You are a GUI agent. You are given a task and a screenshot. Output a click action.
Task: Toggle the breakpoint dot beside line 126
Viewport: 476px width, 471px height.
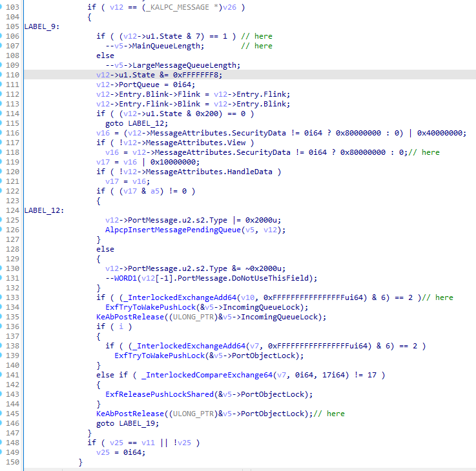click(1, 230)
